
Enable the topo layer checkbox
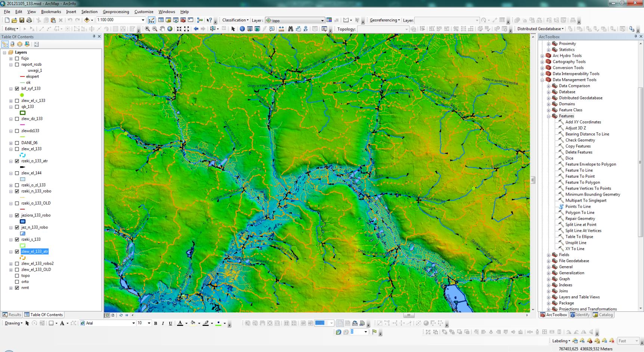click(x=17, y=276)
